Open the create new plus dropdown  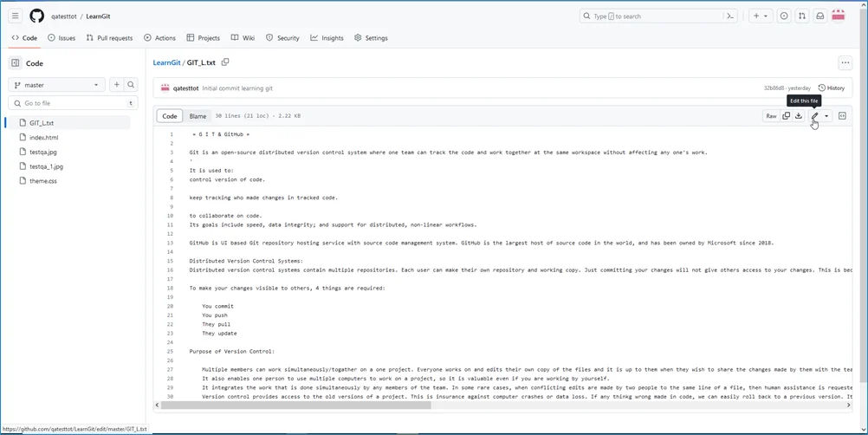point(761,16)
